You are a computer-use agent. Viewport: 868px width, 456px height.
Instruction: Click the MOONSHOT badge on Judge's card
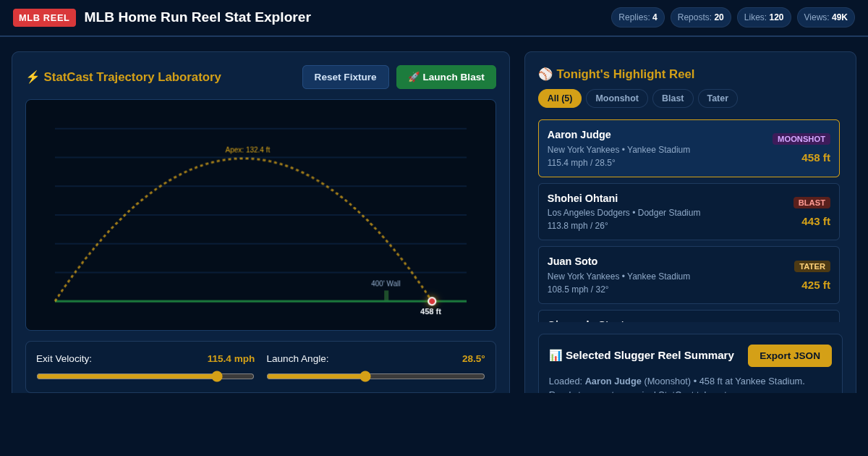[801, 139]
